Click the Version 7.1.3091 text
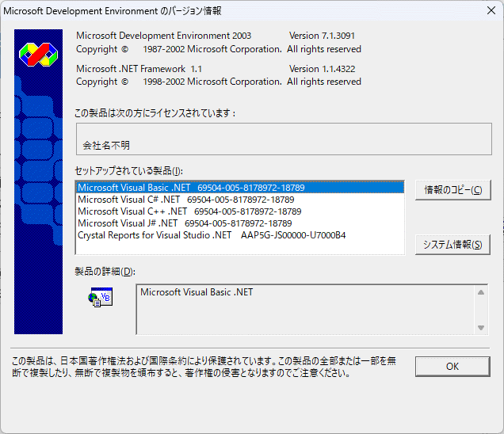This screenshot has height=434, width=504. click(x=322, y=36)
